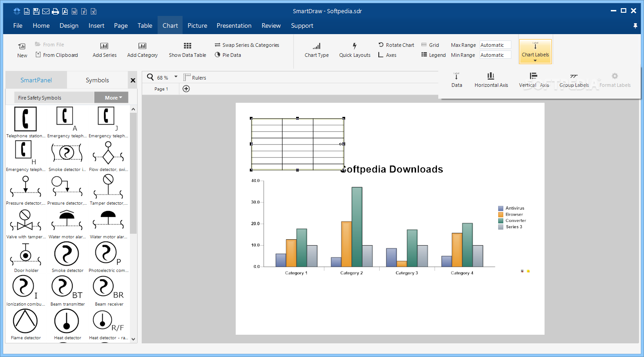This screenshot has width=644, height=357.
Task: Click the symbols list scrollbar
Action: pyautogui.click(x=133, y=173)
